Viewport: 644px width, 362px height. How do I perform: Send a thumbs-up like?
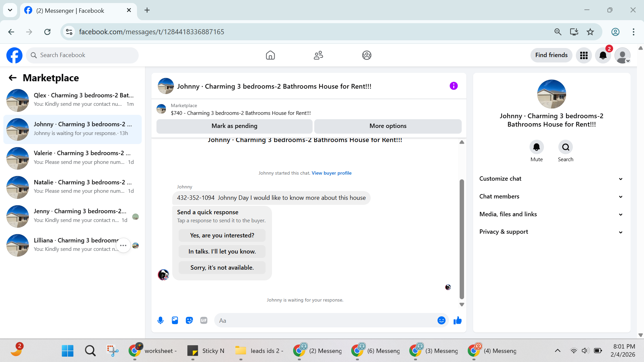click(x=458, y=320)
